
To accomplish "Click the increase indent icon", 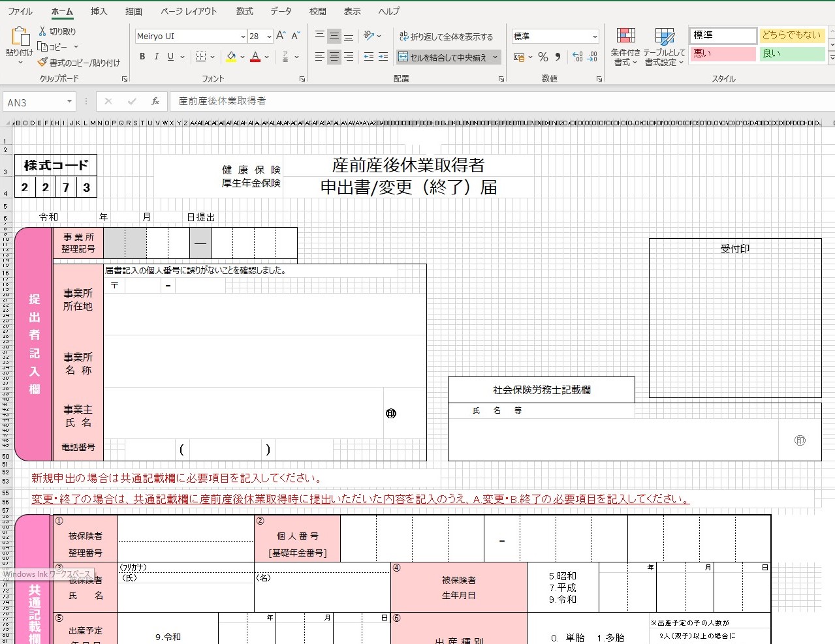I will tap(383, 57).
